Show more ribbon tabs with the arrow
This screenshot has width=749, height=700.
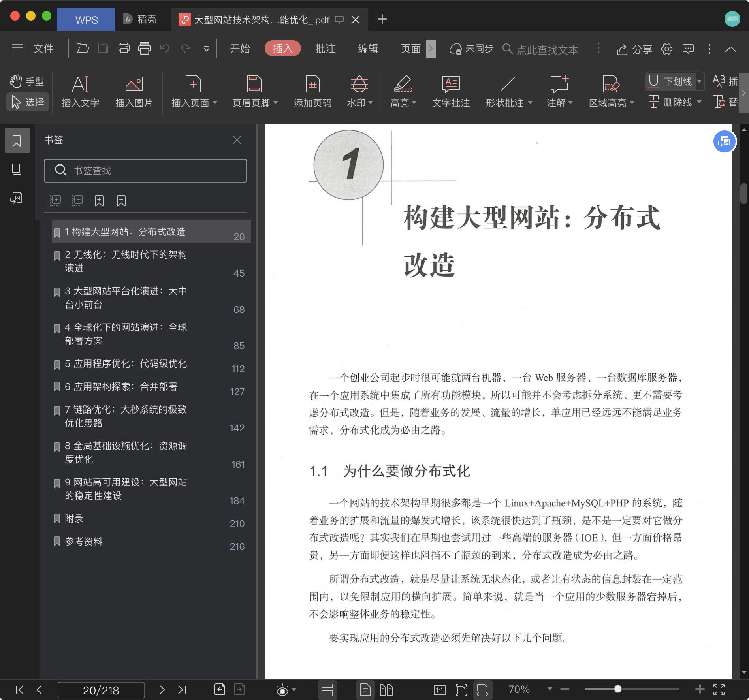(431, 49)
